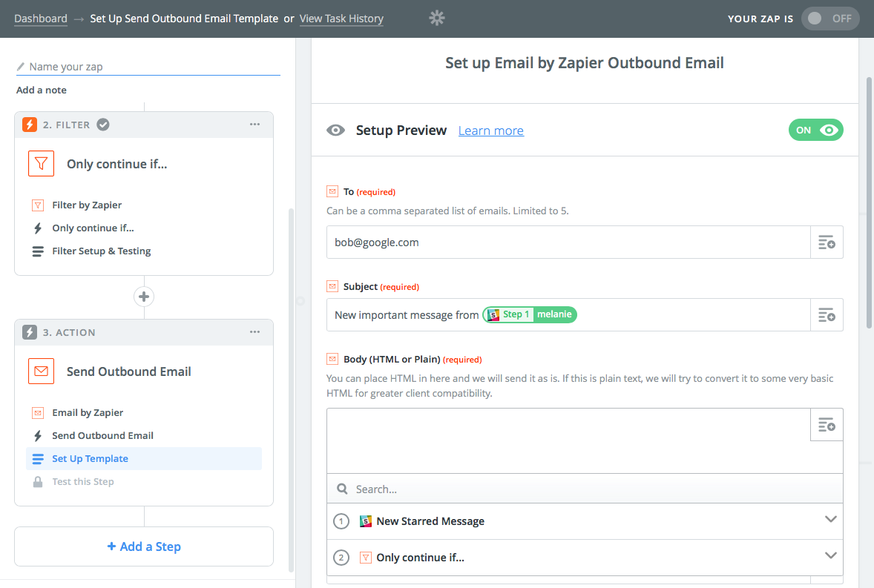Insert a field into the To input
This screenshot has width=874, height=588.
(x=827, y=242)
